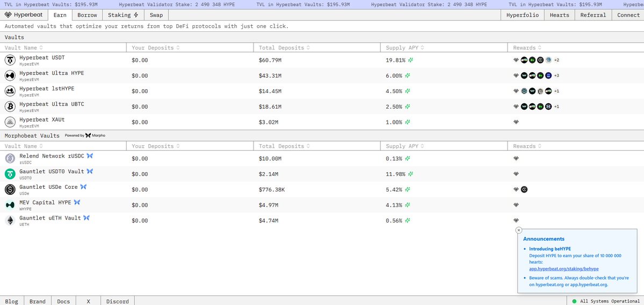Follow the app.hyperbeat.org/staking/behype link
Viewport: 644px width, 305px height.
[563, 269]
